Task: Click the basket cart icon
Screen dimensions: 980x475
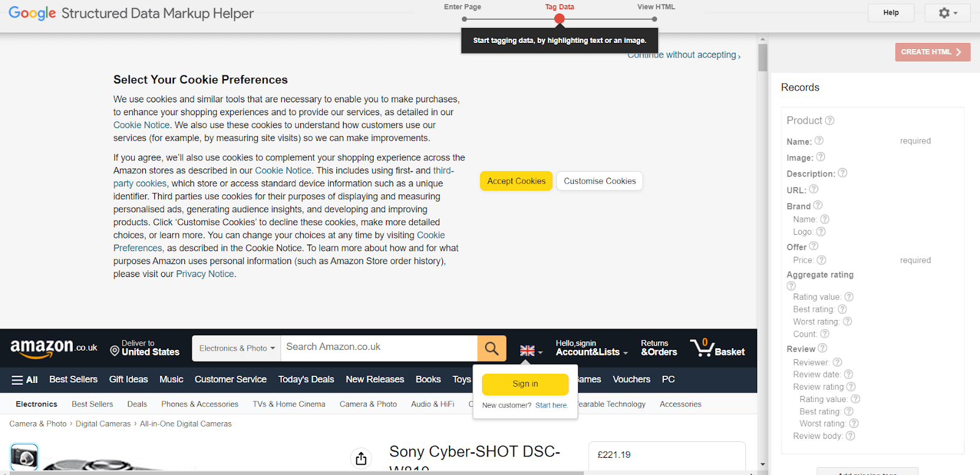Action: 701,348
